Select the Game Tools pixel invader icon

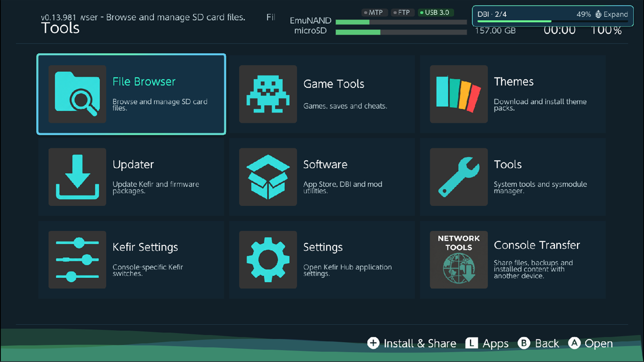[x=268, y=94]
